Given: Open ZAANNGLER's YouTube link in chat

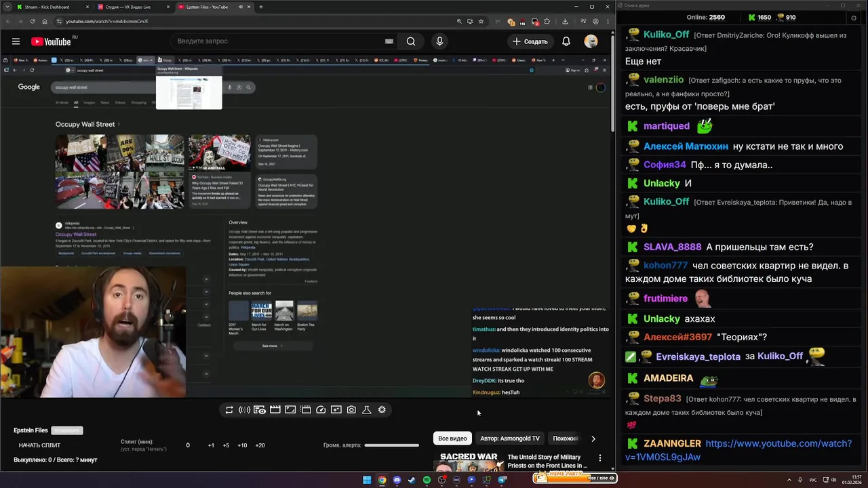Looking at the screenshot, I should [738, 450].
